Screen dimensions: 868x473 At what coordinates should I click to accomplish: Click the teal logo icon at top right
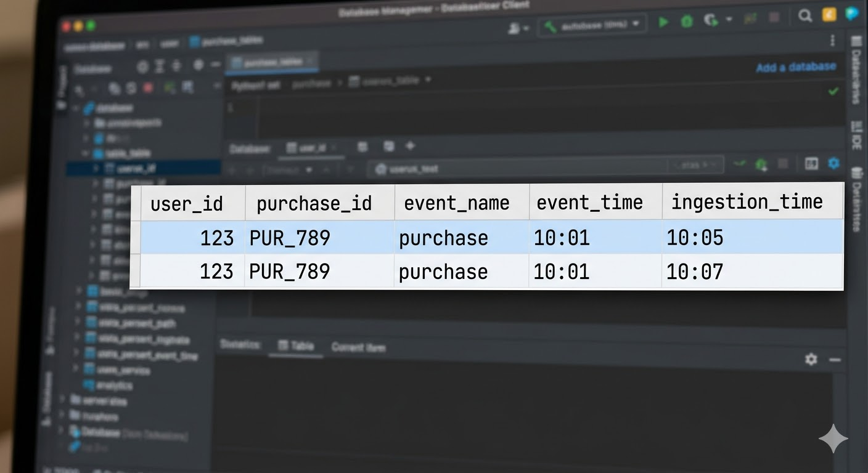coord(853,14)
